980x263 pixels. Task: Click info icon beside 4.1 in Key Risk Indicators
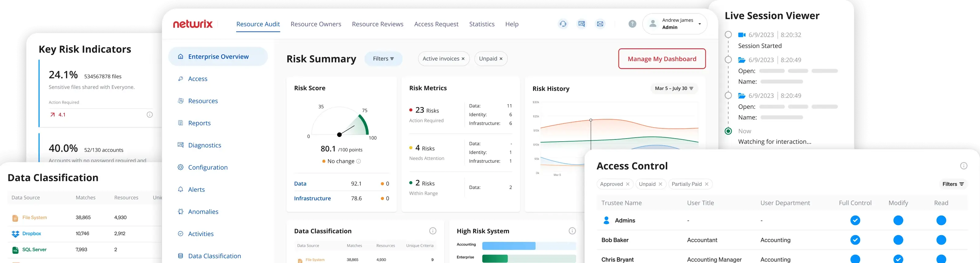coord(150,115)
